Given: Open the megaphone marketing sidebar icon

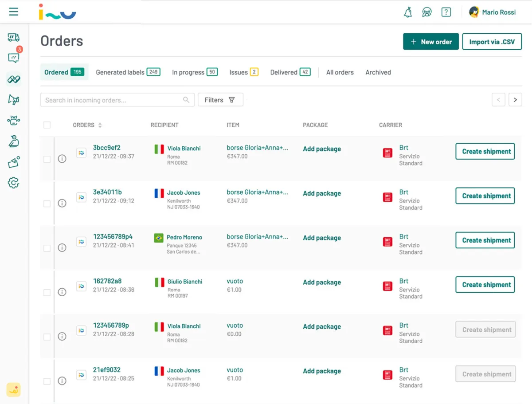Looking at the screenshot, I should click(14, 99).
